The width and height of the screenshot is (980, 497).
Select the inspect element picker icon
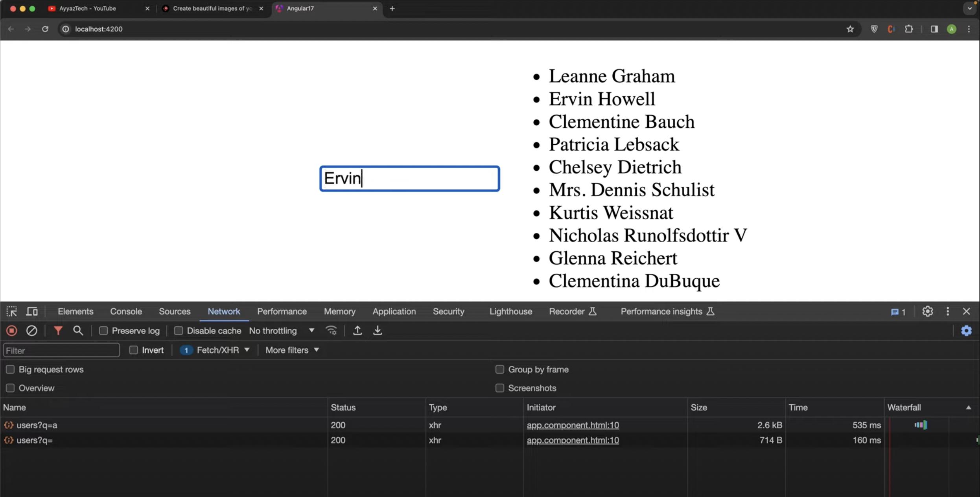point(11,311)
